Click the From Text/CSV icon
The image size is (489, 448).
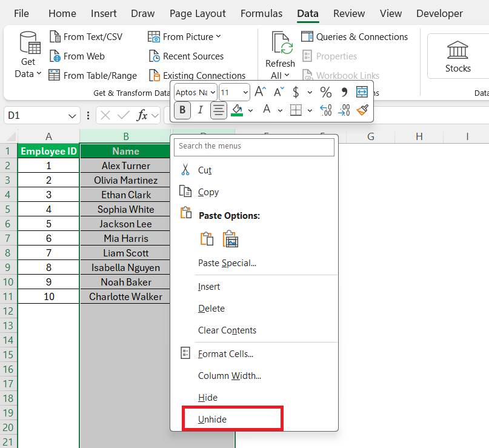(55, 37)
